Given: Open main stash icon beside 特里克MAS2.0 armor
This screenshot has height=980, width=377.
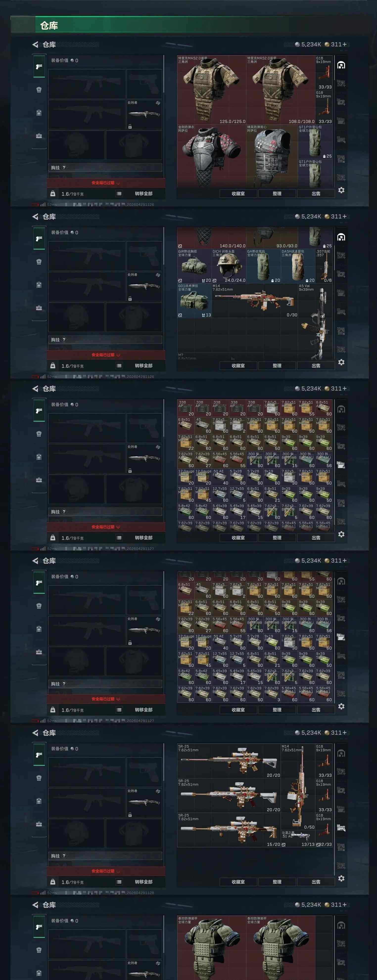Looking at the screenshot, I should 341,66.
